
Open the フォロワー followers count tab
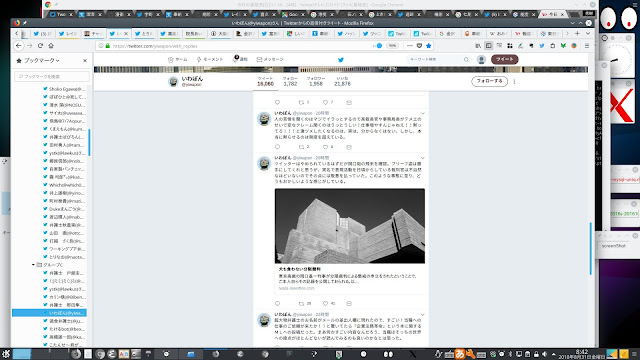[316, 81]
